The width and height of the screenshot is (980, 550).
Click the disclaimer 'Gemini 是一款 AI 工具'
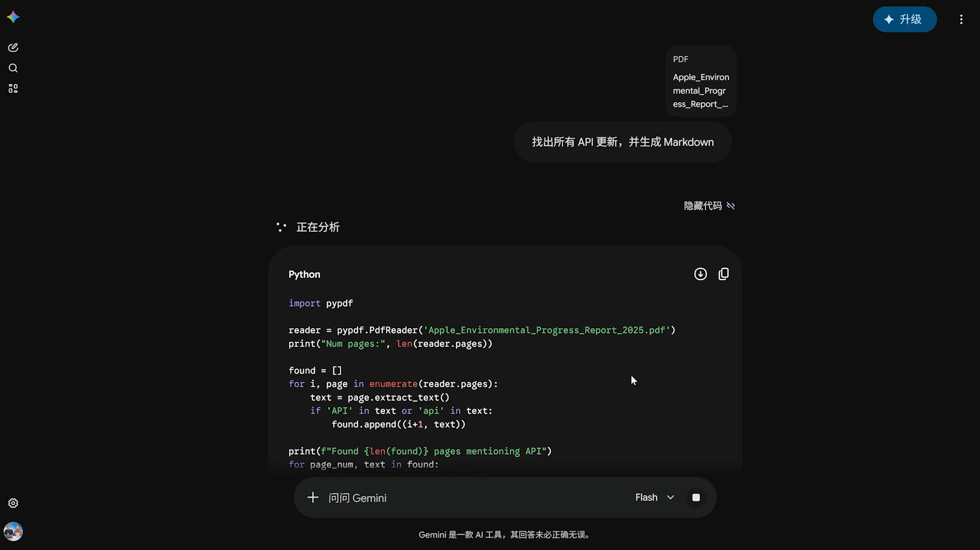click(x=505, y=535)
